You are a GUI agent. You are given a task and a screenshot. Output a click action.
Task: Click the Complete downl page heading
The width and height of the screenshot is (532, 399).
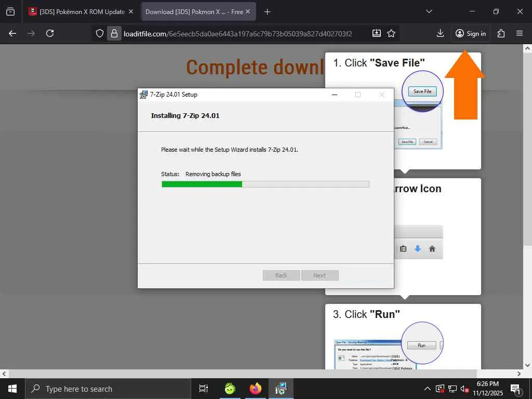255,67
